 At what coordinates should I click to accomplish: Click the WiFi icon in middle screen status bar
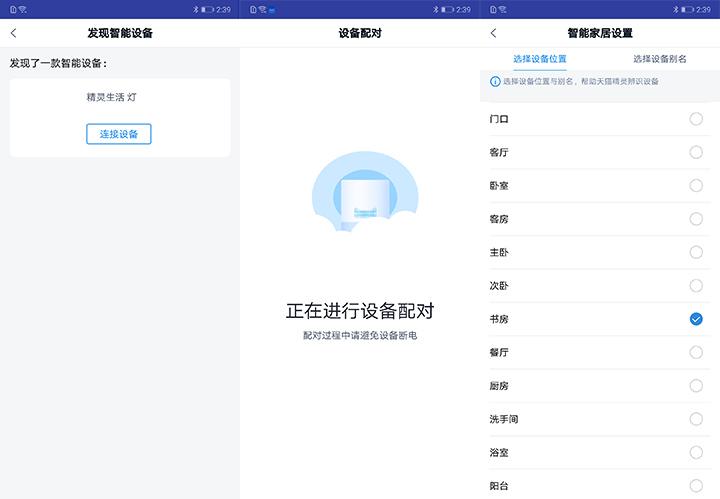262,9
